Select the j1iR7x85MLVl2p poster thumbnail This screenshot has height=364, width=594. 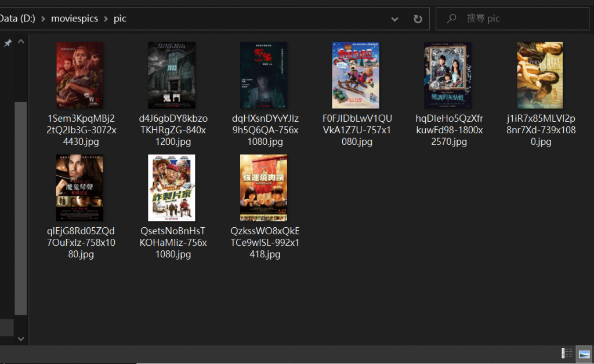(x=540, y=75)
